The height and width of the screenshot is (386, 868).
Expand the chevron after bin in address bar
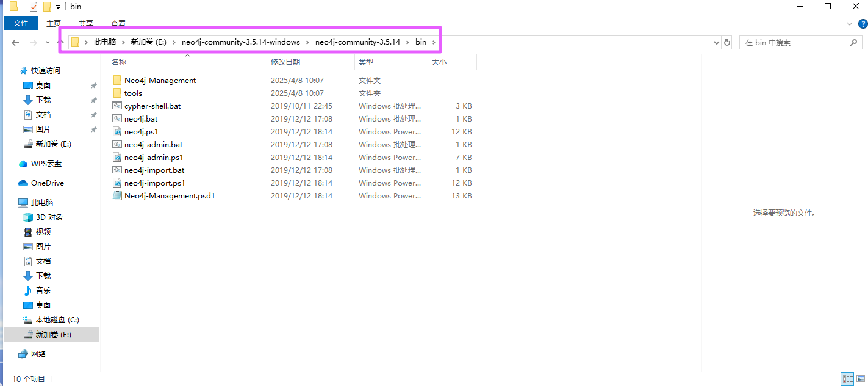coord(434,42)
